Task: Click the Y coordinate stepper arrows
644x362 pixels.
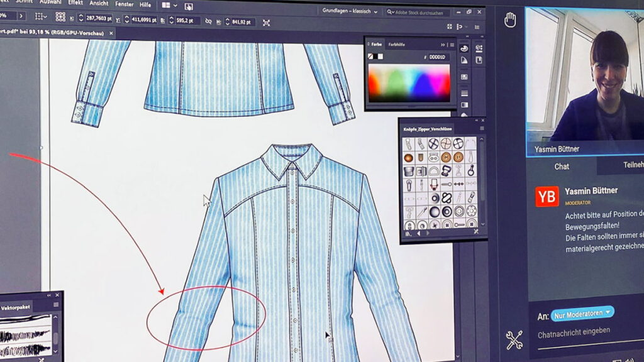Action: pyautogui.click(x=127, y=19)
